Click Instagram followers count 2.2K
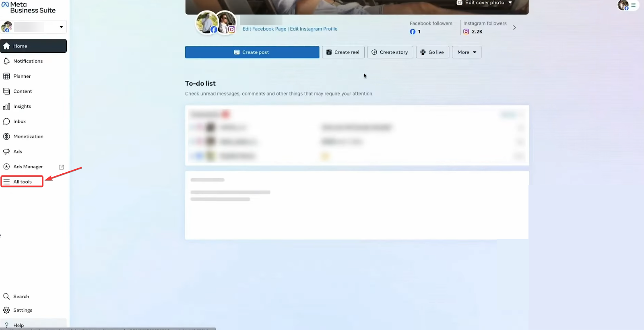The image size is (644, 330). pyautogui.click(x=477, y=31)
